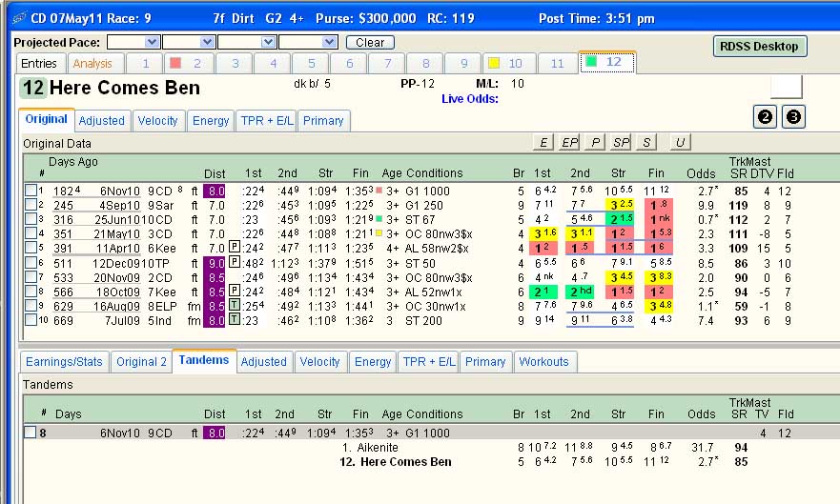Open the Earnings/Stats tab
The image size is (840, 504).
pos(64,362)
